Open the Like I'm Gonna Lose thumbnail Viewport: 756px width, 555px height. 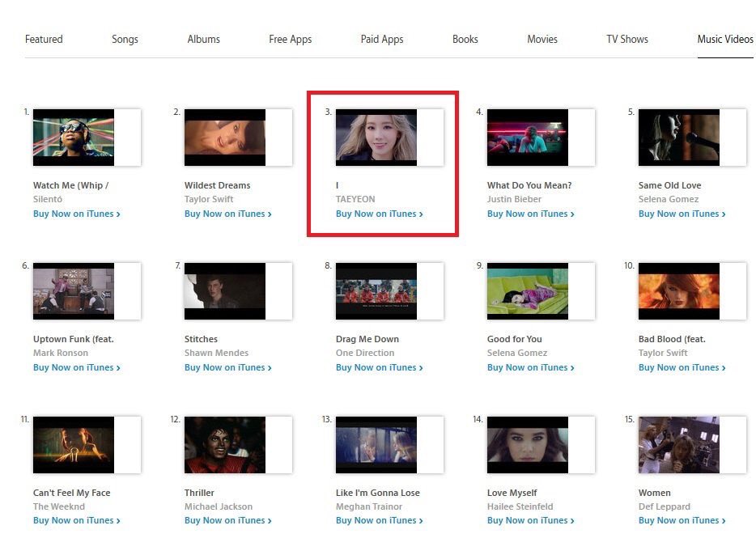pyautogui.click(x=376, y=445)
